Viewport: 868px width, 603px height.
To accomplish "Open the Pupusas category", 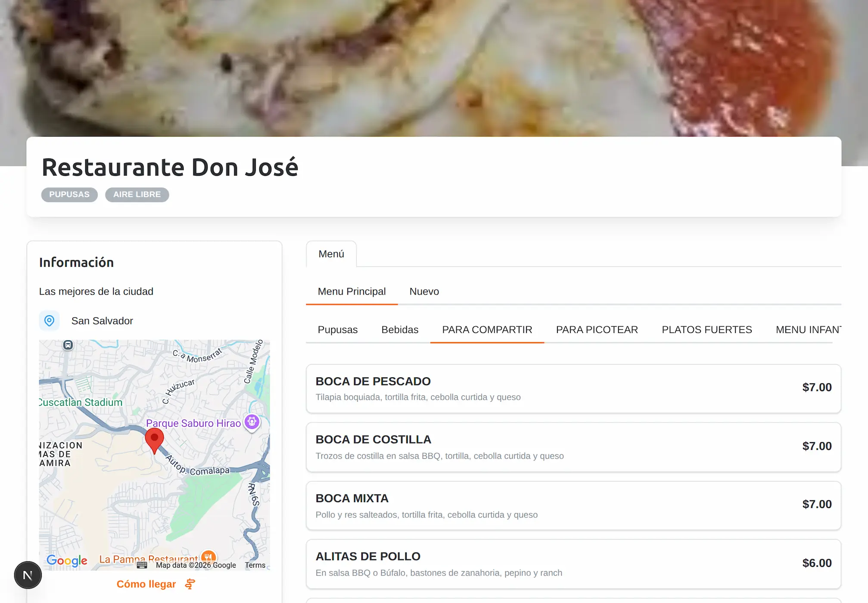I will (x=338, y=329).
